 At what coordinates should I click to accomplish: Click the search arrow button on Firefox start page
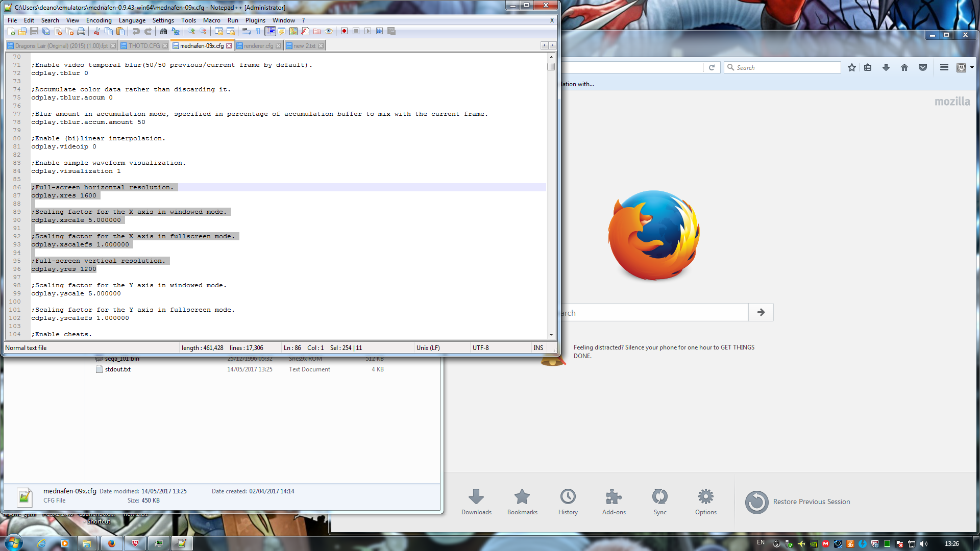point(761,312)
